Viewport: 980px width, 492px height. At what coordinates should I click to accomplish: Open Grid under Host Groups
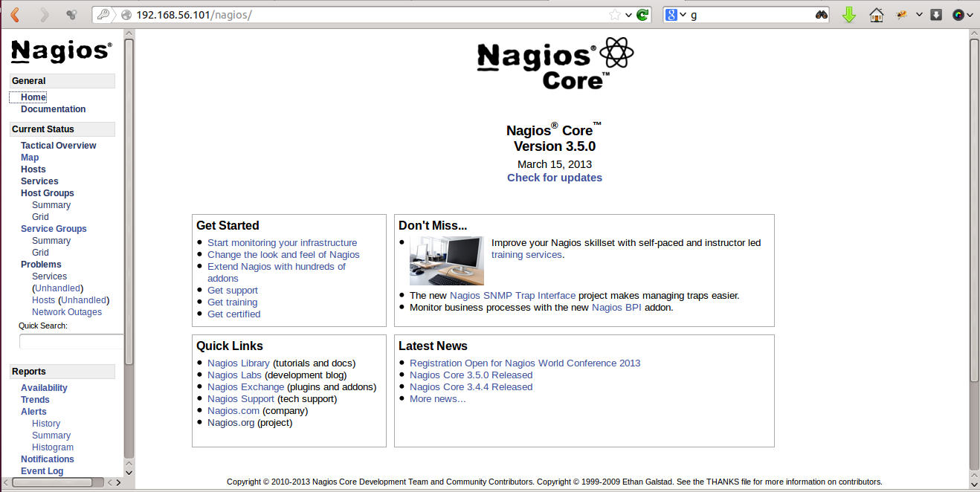point(40,217)
